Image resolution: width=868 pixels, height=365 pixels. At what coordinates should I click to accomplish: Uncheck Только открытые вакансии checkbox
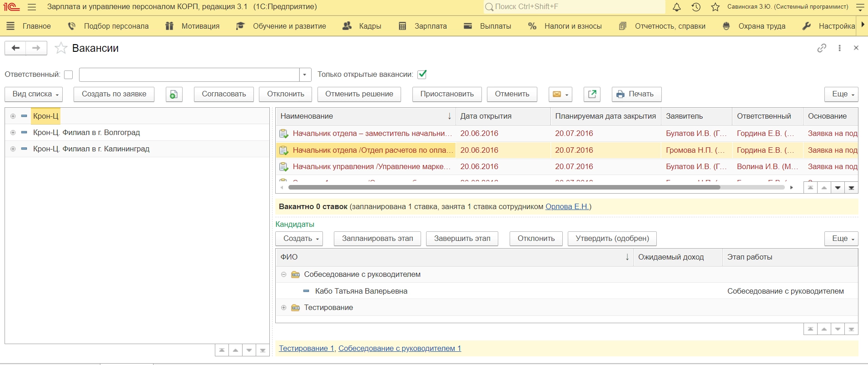coord(422,74)
